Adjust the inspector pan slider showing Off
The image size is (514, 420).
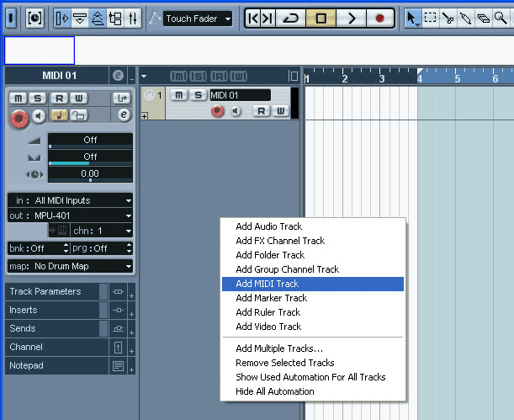90,157
